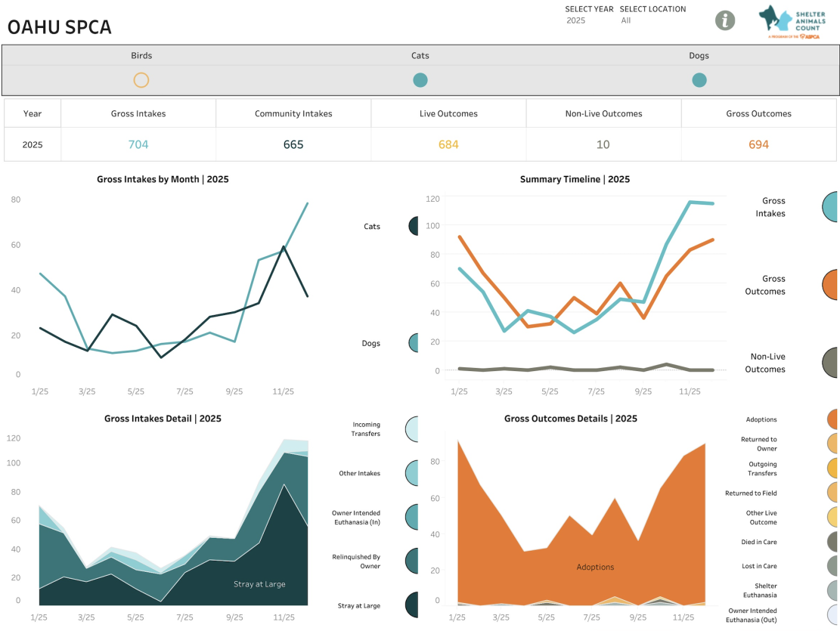Click Owner Intended Euthanasia (Out) swatch
The height and width of the screenshot is (631, 840).
coord(832,615)
